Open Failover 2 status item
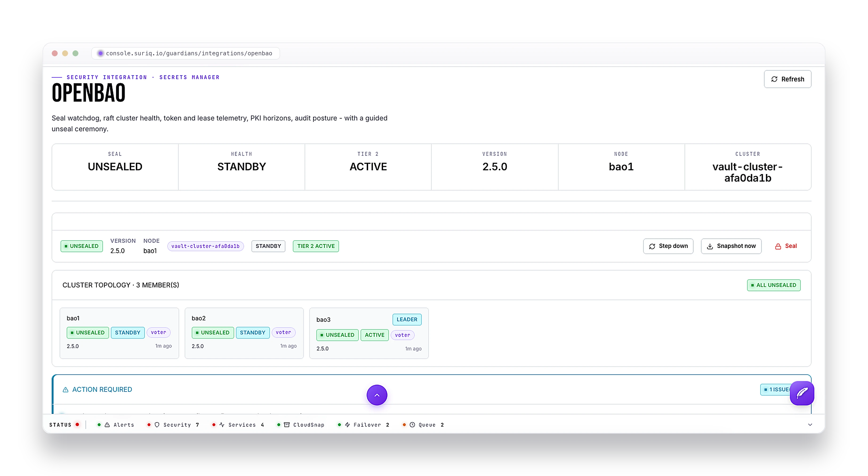Screen dimensions: 868x476 click(363, 425)
